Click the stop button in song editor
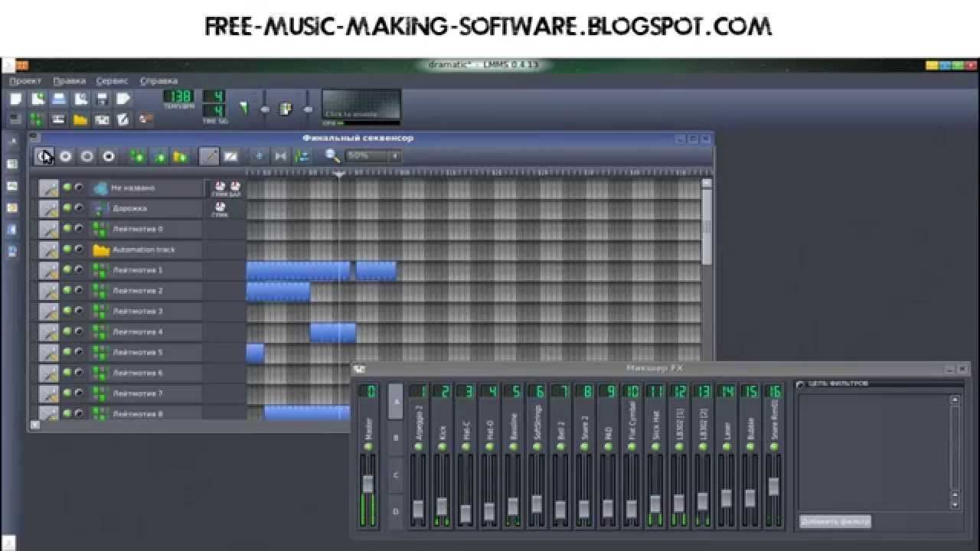980x551 pixels. click(x=109, y=156)
